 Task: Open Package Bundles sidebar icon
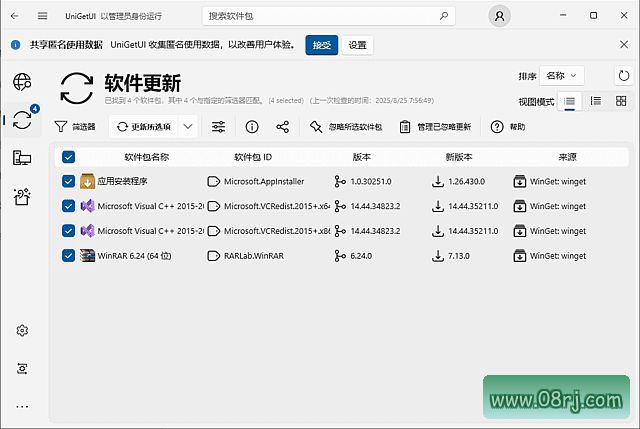(x=22, y=196)
